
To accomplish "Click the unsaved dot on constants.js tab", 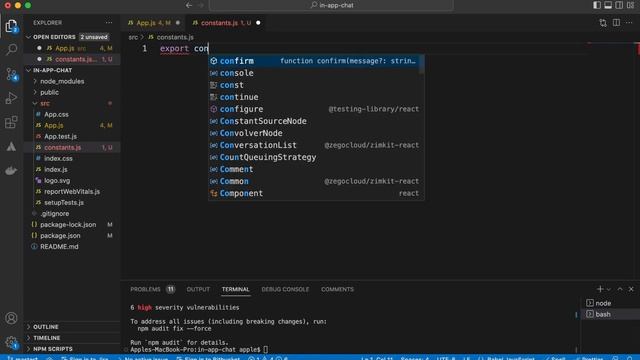I will click(258, 23).
